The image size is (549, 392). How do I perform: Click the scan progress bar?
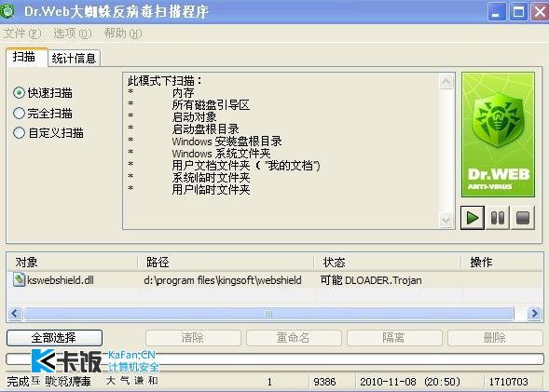[275, 358]
